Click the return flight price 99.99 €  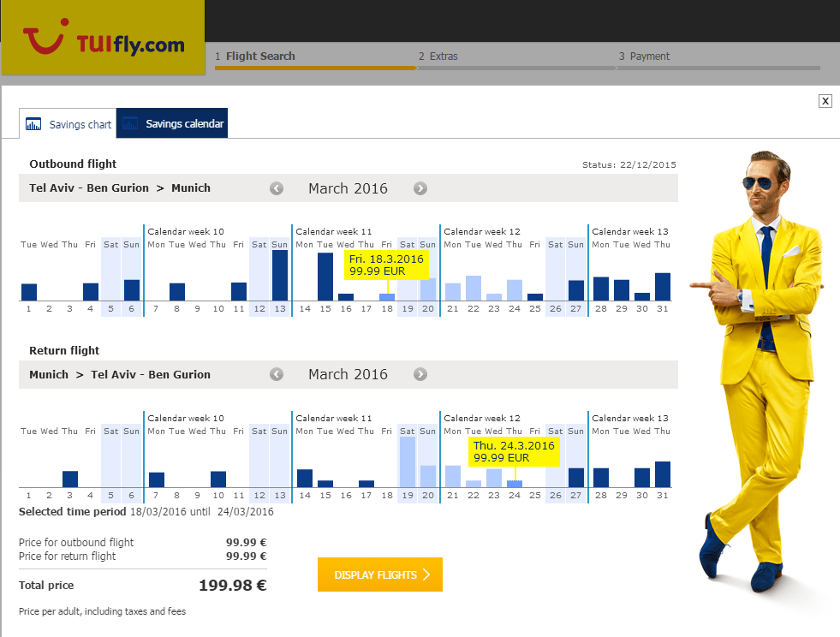(x=246, y=557)
